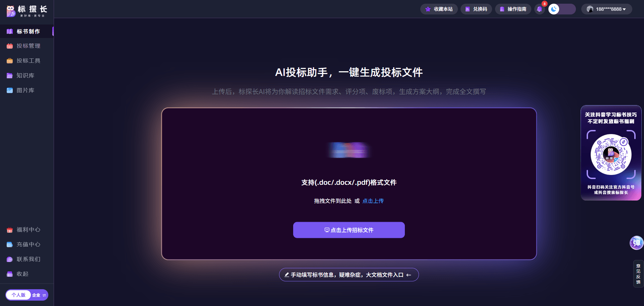Click the 点击上传 link
Viewport: 644px width, 306px height.
(x=373, y=201)
